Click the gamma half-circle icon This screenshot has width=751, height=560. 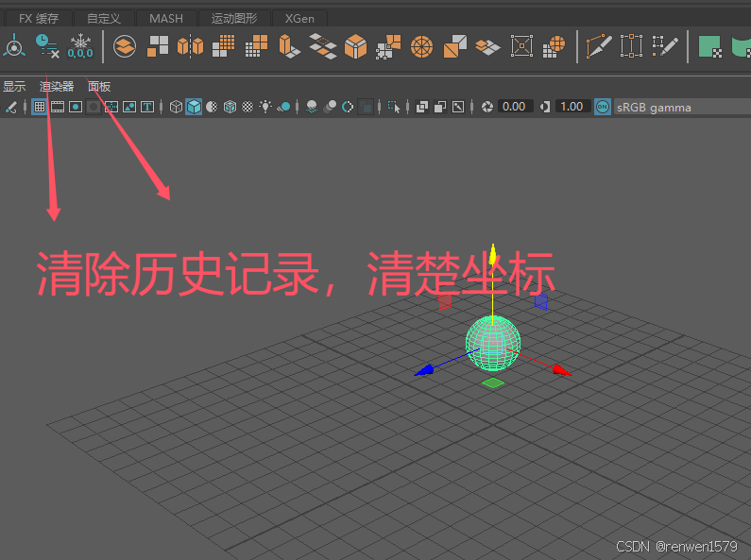pyautogui.click(x=544, y=107)
